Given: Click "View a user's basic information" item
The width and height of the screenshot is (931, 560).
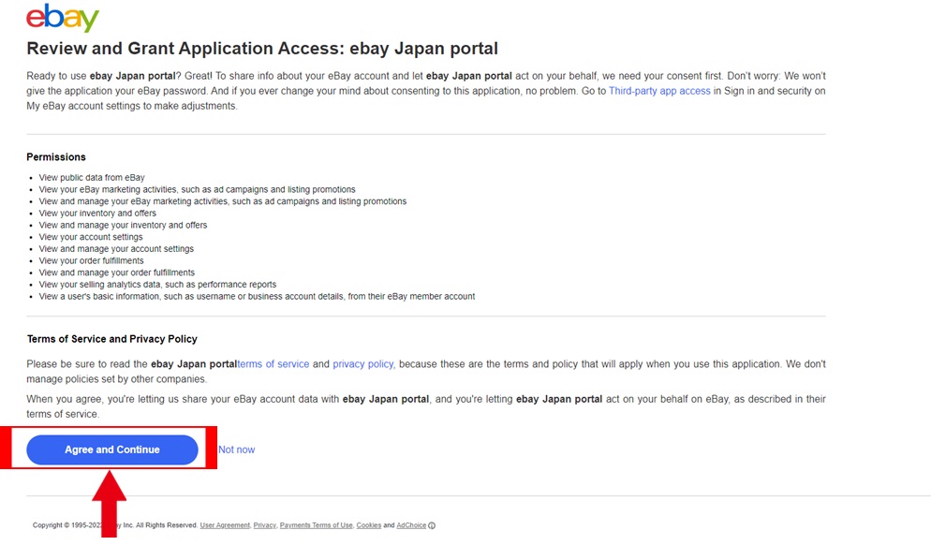Looking at the screenshot, I should point(257,296).
